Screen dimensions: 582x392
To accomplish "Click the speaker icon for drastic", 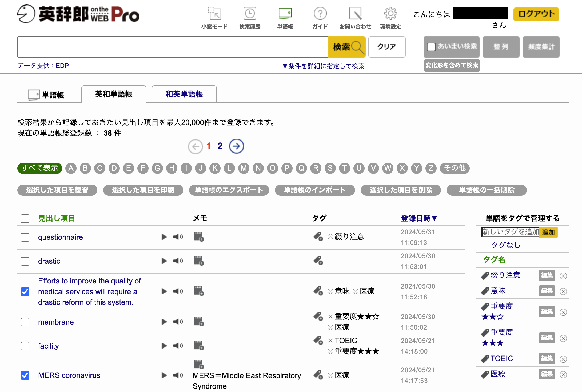I will pos(178,261).
